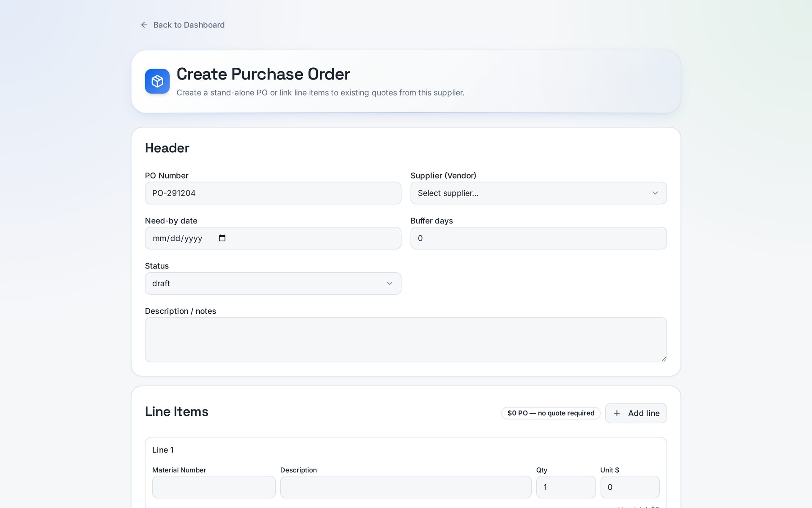Open the Status dropdown chevron
Viewport: 812px width, 508px height.
(x=390, y=283)
